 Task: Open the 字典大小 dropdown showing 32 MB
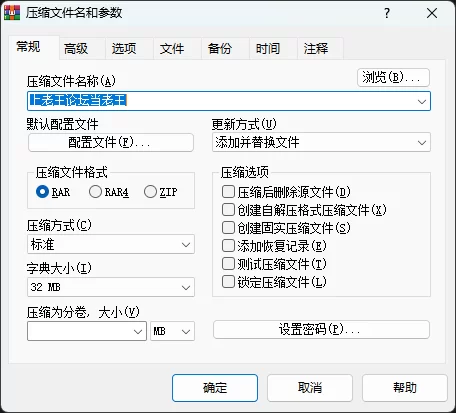coord(111,287)
